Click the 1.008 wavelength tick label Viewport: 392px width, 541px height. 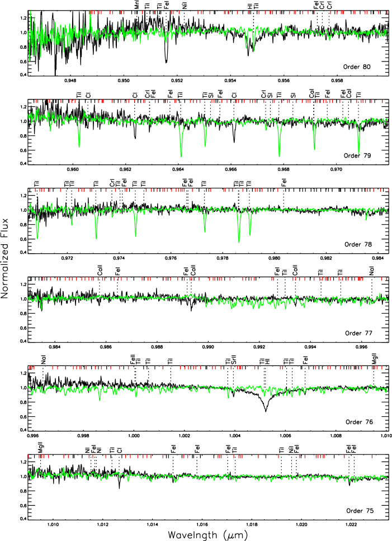point(336,436)
